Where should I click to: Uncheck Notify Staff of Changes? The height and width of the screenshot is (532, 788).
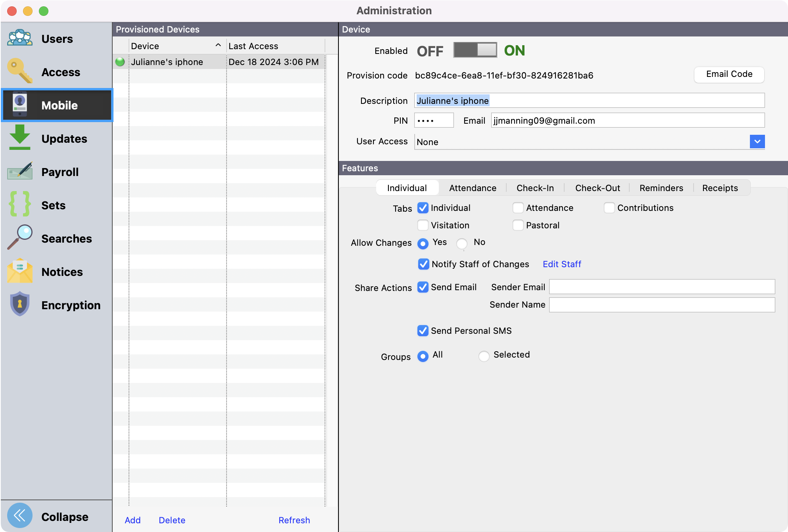point(423,264)
